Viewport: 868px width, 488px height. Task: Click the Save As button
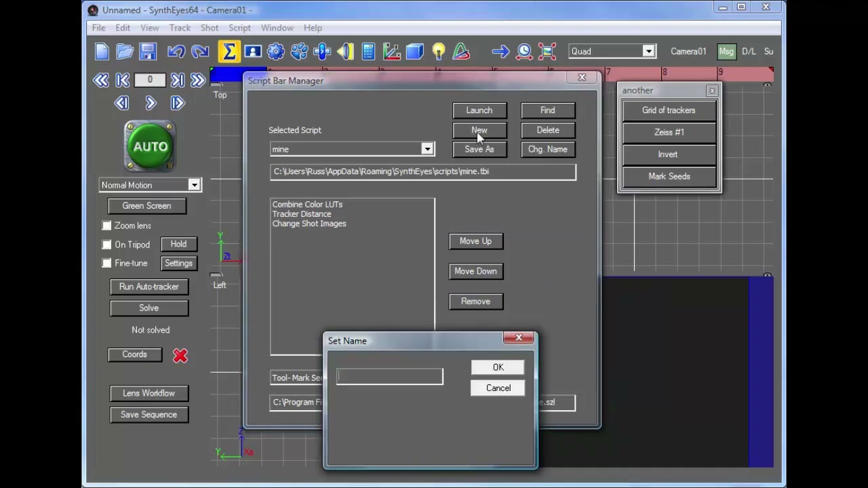click(479, 149)
